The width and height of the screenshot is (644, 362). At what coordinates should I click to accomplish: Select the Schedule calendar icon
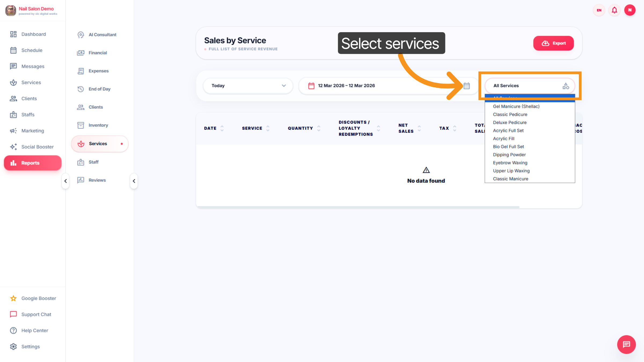point(13,50)
